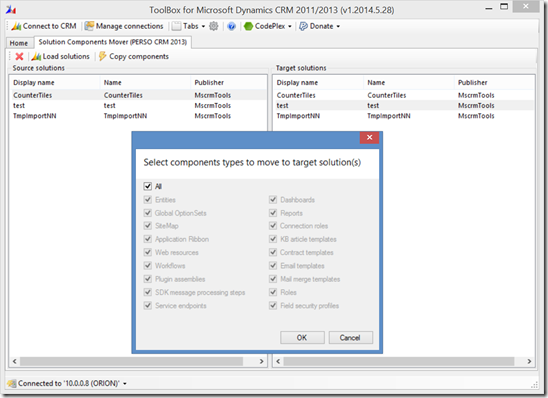Screen dimensions: 548x398
Task: Toggle the SDK message processing steps checkbox
Action: (147, 292)
